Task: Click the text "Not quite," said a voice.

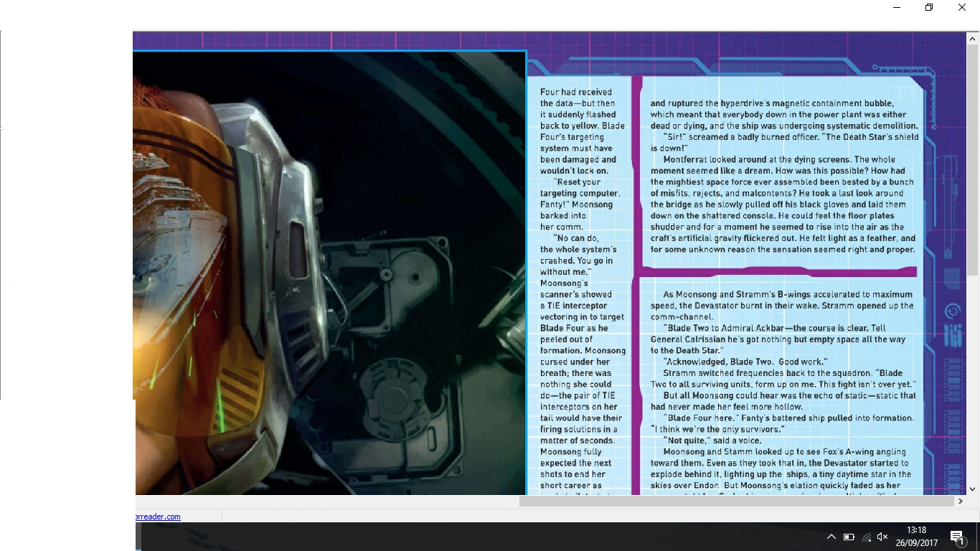Action: (x=713, y=441)
